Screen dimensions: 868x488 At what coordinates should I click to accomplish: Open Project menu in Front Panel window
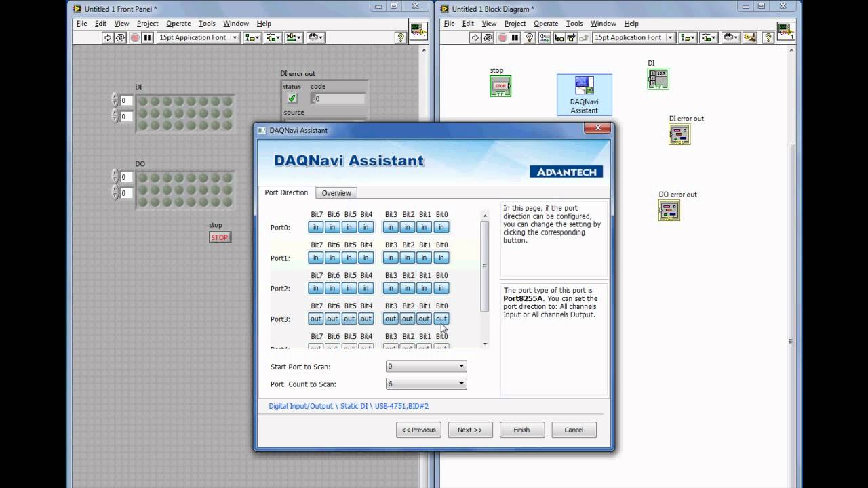(x=147, y=24)
